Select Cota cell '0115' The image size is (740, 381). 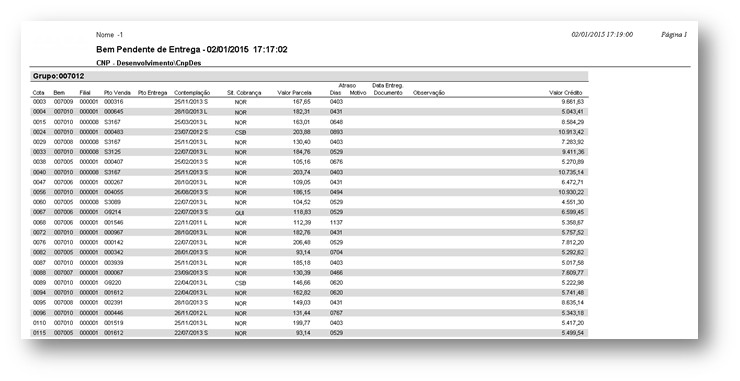[39, 333]
